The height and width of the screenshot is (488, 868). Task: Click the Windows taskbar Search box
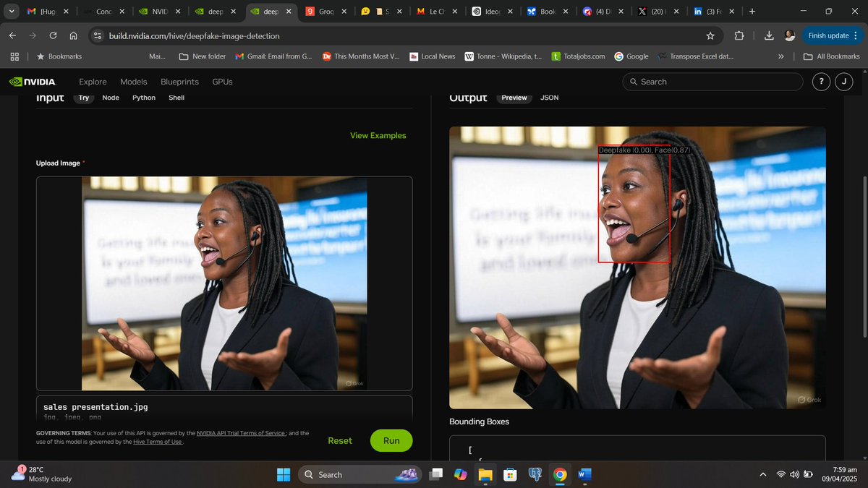click(359, 474)
